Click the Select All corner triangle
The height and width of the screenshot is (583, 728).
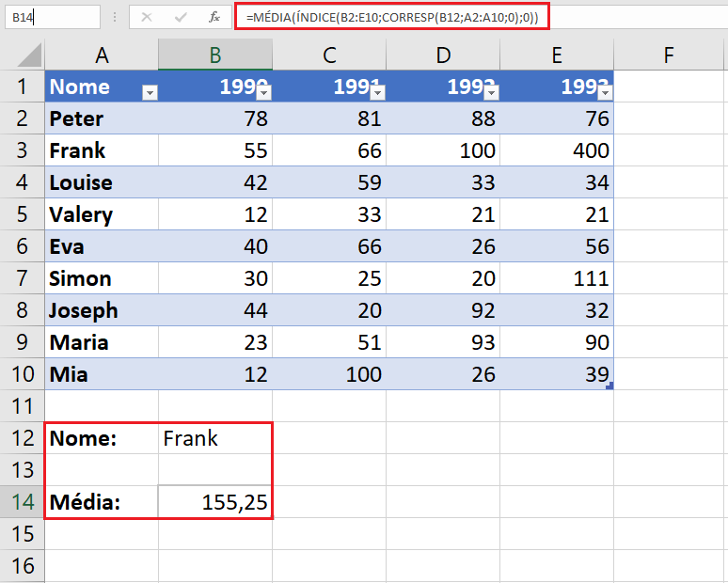(29, 55)
